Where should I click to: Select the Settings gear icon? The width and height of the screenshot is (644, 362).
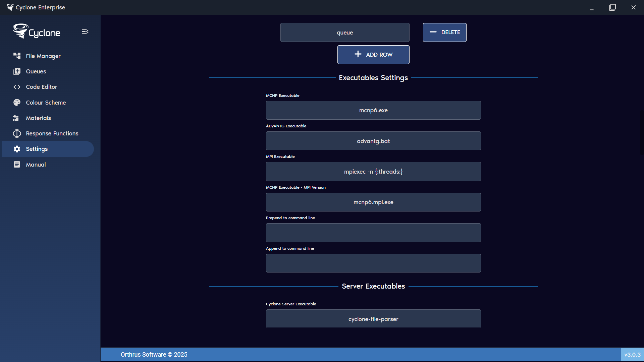tap(17, 149)
